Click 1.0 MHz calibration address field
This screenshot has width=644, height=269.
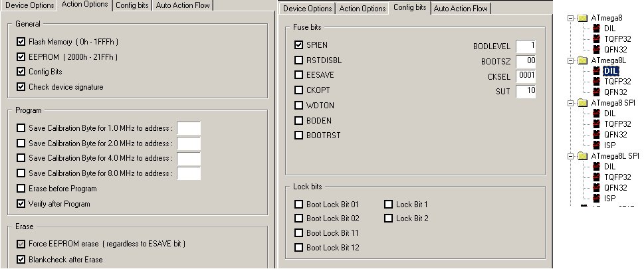[x=189, y=128]
